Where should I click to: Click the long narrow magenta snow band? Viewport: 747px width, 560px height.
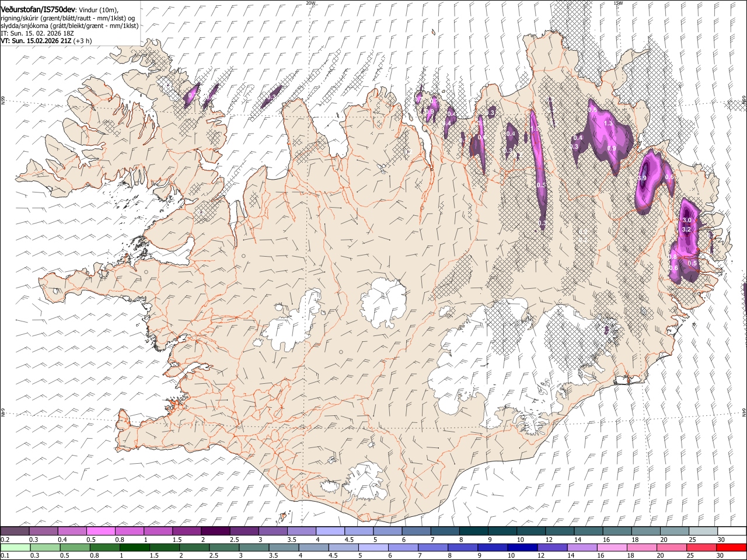point(538,169)
